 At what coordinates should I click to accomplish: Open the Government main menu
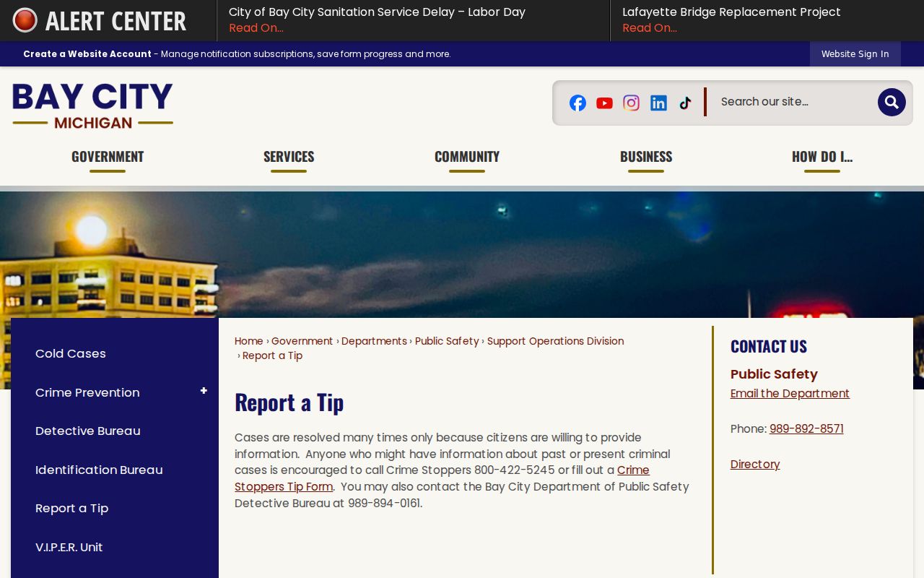click(108, 157)
